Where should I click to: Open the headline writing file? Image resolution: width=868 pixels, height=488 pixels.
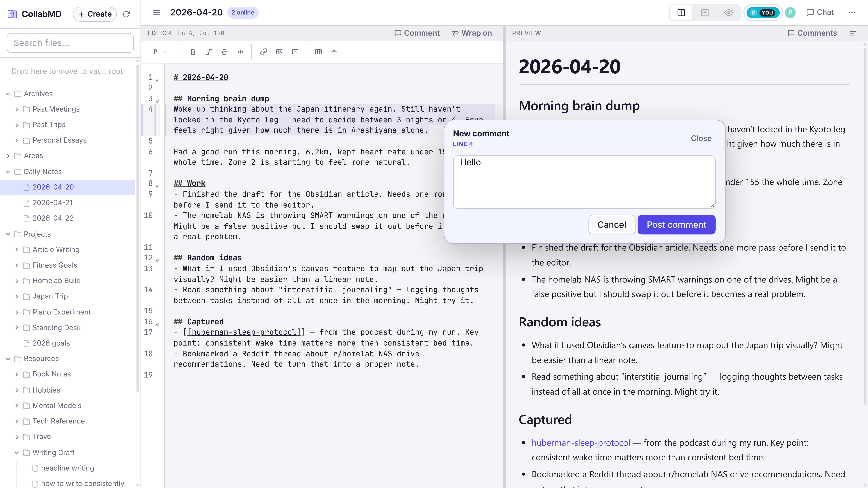[x=67, y=468]
